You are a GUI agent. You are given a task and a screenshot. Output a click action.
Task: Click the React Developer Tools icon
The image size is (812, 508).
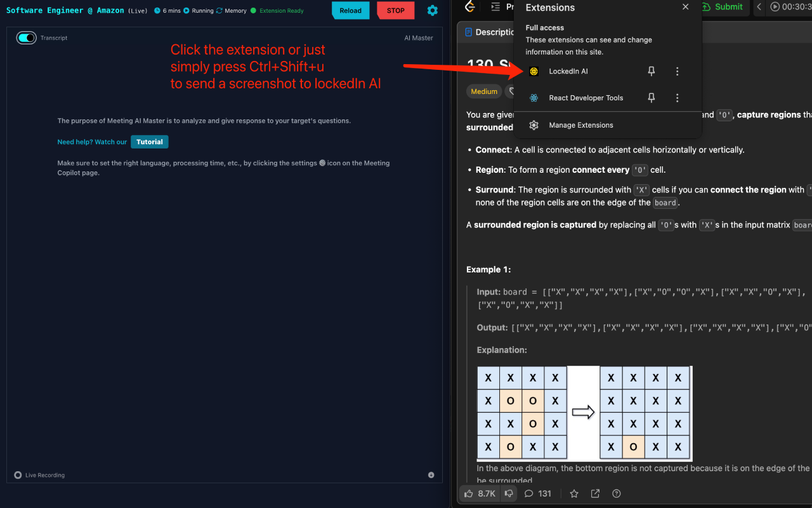tap(534, 98)
